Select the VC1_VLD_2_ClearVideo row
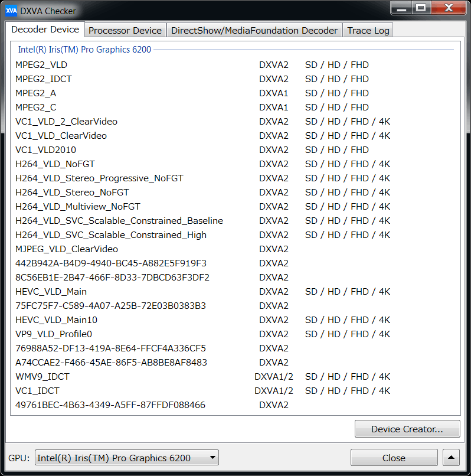This screenshot has height=476, width=471. click(235, 122)
